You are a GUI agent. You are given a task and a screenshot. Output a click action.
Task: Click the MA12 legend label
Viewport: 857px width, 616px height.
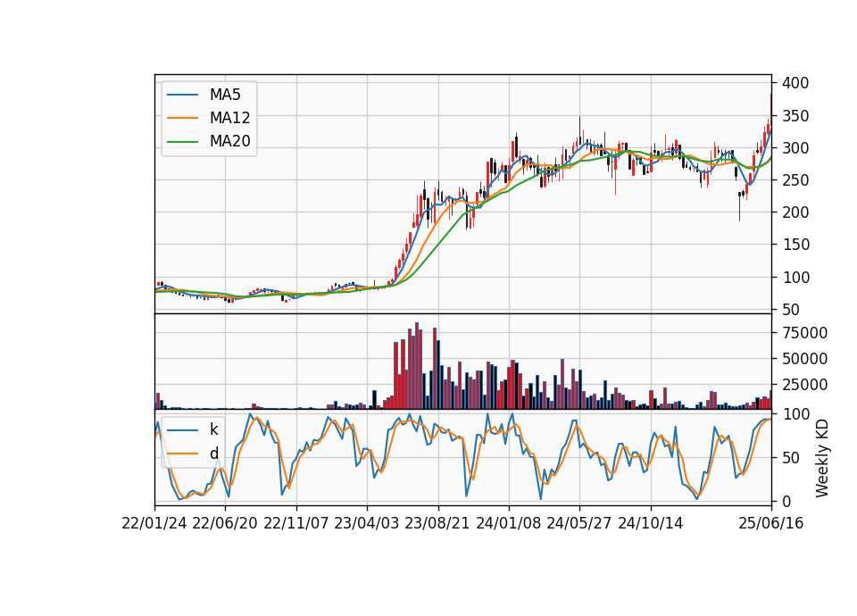229,118
